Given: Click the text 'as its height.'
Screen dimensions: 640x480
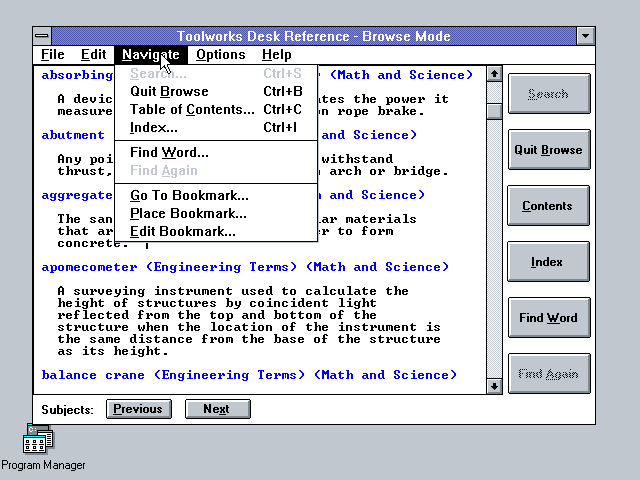Looking at the screenshot, I should (x=113, y=351).
